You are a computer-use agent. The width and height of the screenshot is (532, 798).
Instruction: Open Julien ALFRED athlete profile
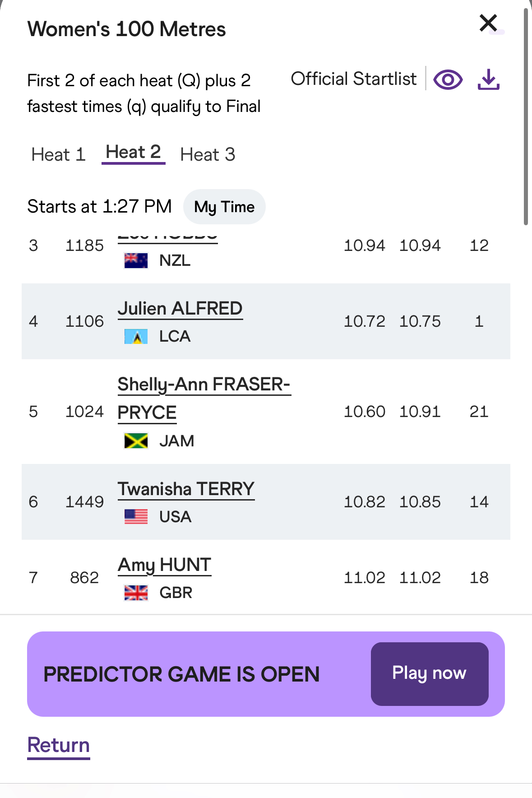click(180, 309)
